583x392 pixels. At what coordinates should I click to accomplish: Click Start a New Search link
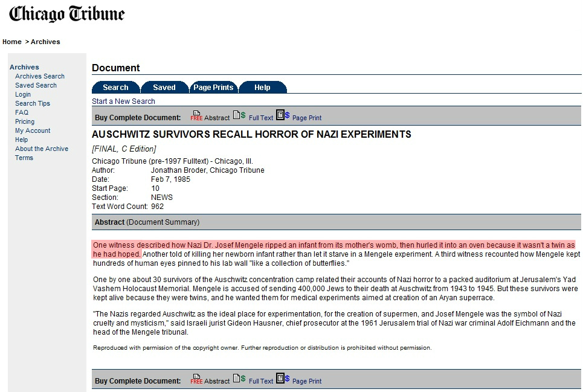point(123,101)
